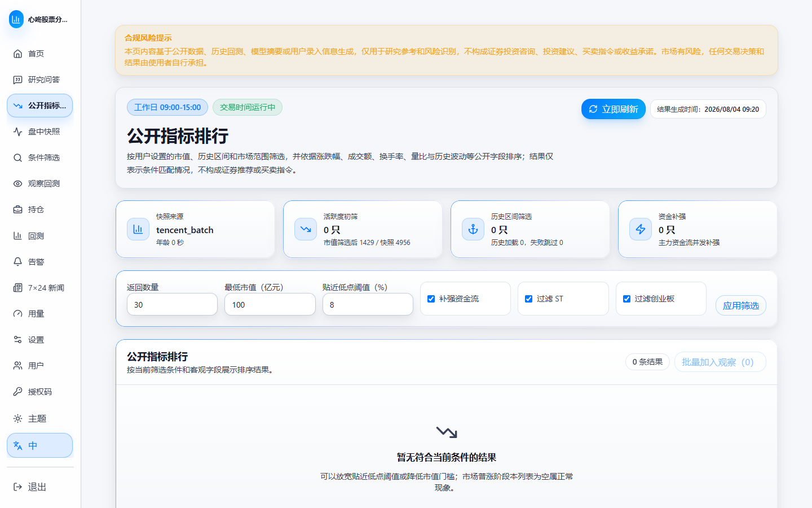
Task: Open 用户 people icon
Action: 17,366
